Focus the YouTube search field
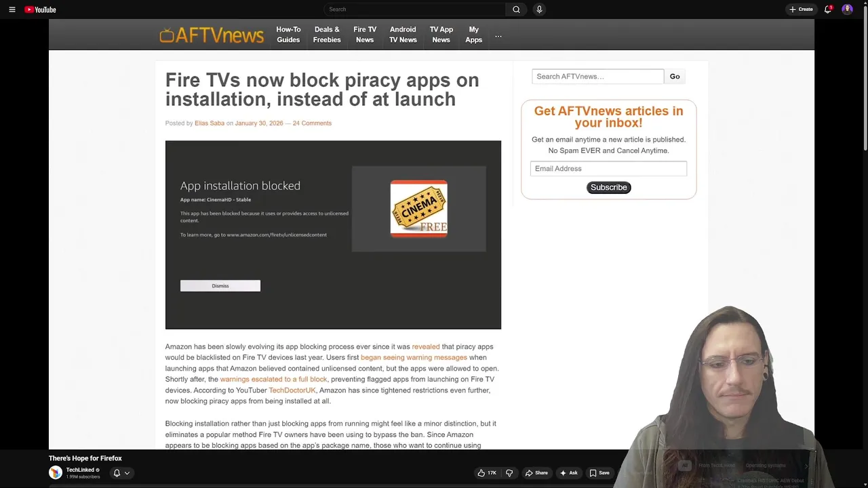 click(414, 9)
